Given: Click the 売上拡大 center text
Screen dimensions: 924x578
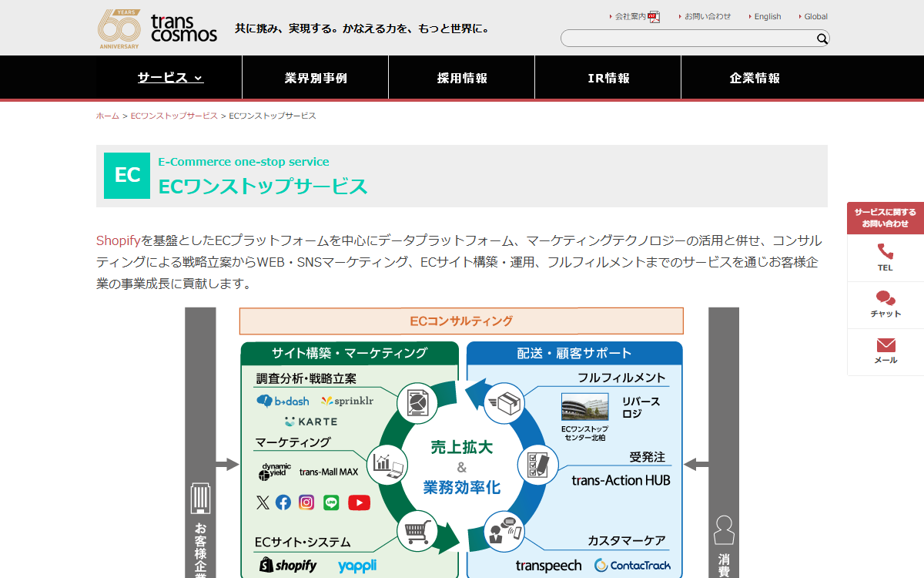Looking at the screenshot, I should (461, 447).
